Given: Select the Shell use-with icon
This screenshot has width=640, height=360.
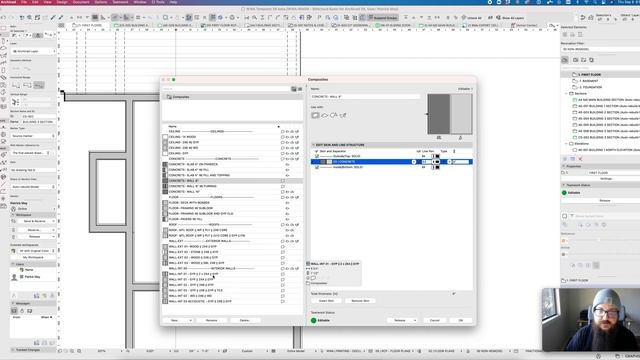Looking at the screenshot, I should coord(343,116).
